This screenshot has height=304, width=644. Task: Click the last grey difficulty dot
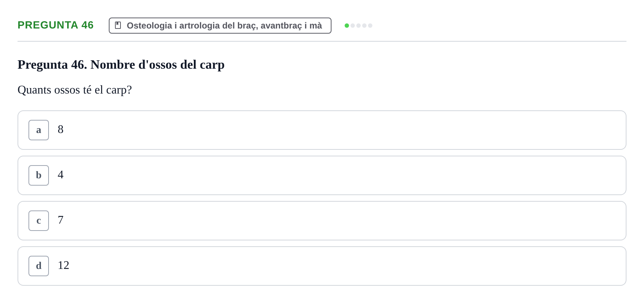(x=370, y=26)
